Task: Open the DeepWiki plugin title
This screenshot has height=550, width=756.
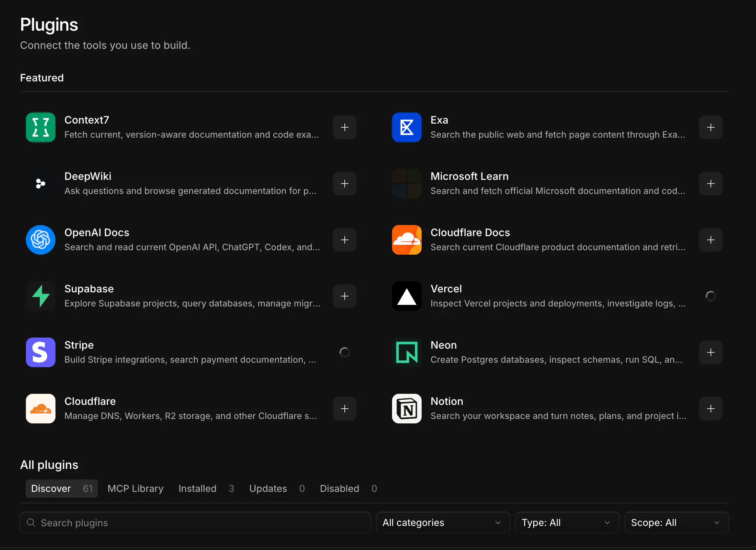Action: [x=88, y=176]
